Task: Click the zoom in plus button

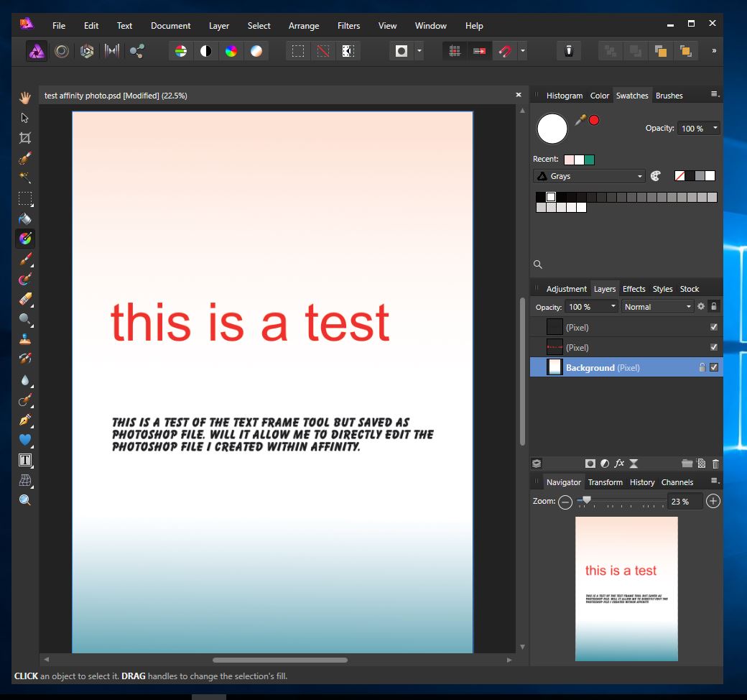Action: [x=713, y=501]
